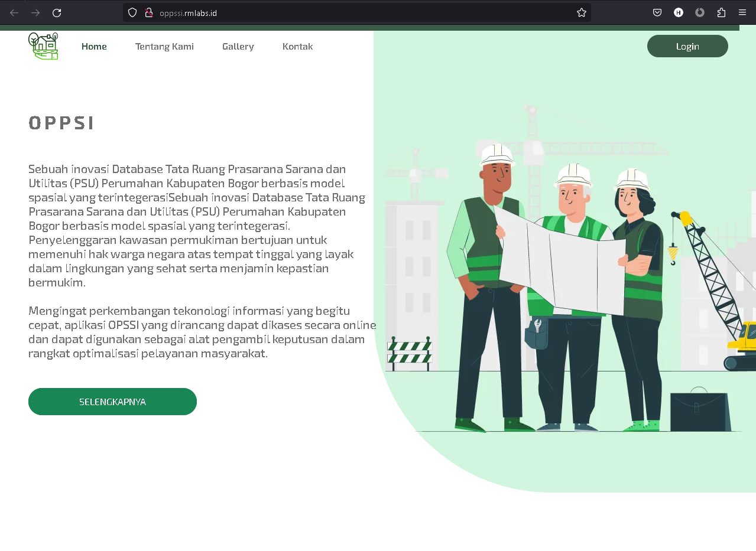Click the grey circular extension icon

click(x=700, y=12)
